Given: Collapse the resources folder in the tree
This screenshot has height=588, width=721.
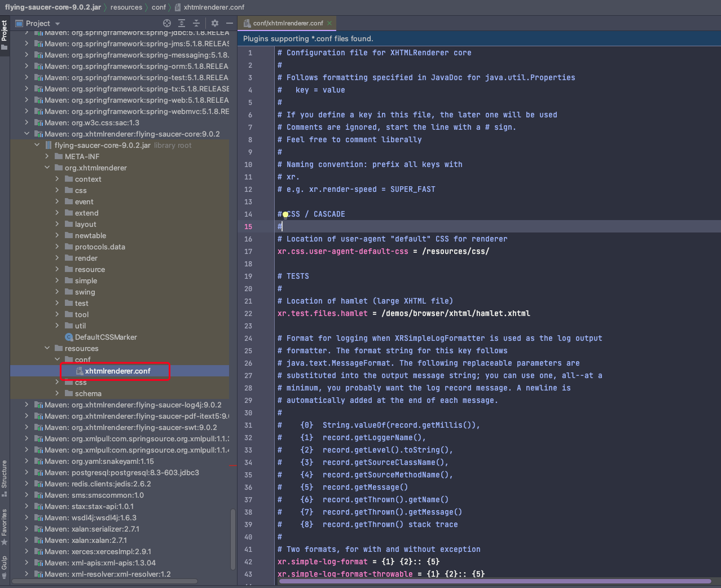Looking at the screenshot, I should [x=47, y=348].
